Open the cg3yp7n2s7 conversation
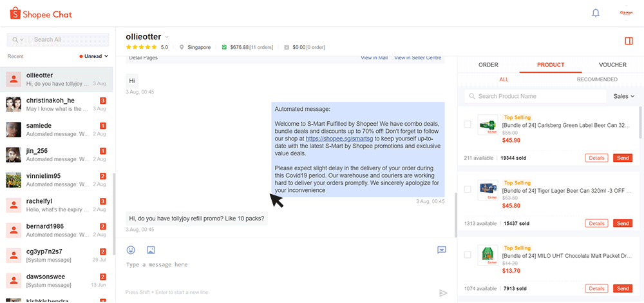This screenshot has width=644, height=303. pyautogui.click(x=57, y=255)
